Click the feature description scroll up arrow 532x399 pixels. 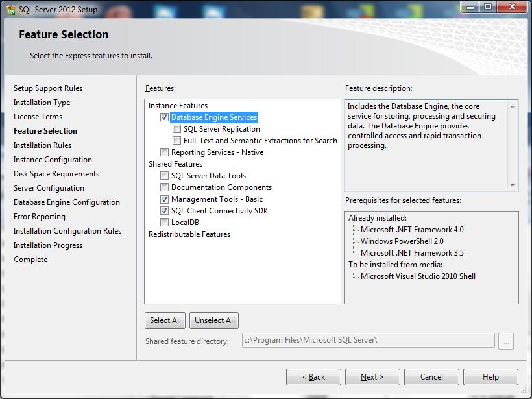point(513,106)
